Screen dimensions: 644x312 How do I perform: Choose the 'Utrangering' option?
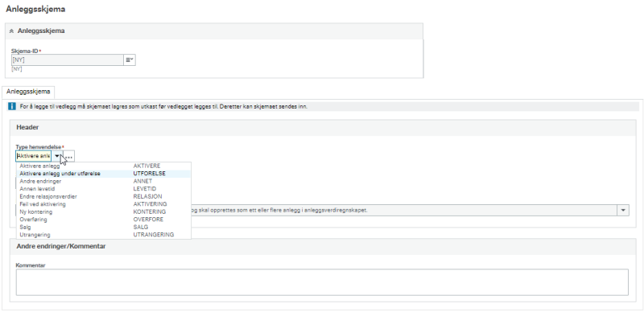click(35, 235)
